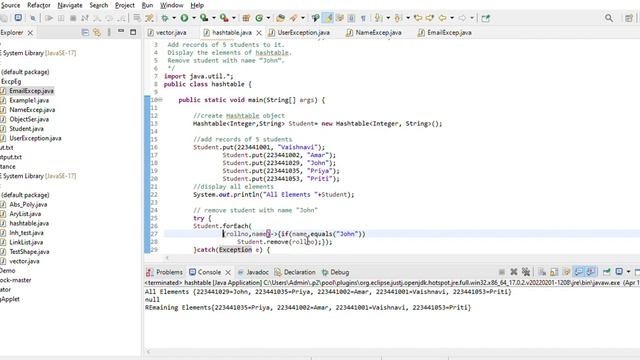Switch to the Problems view tab

pyautogui.click(x=165, y=272)
